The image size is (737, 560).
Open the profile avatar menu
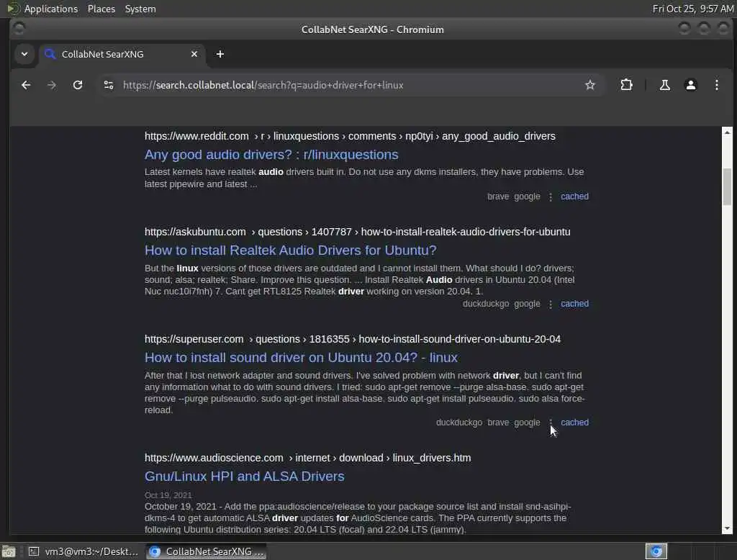[x=690, y=85]
